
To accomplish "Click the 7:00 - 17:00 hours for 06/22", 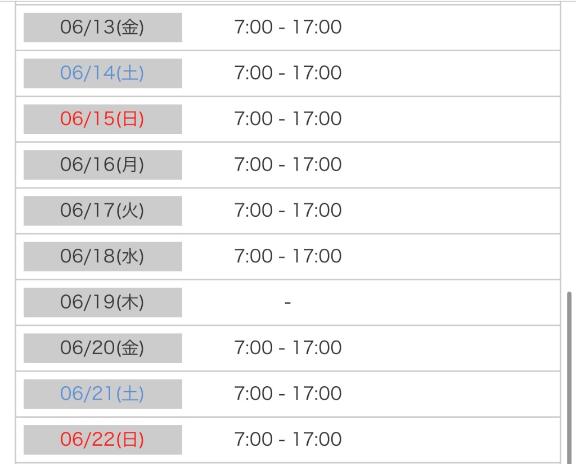I will coord(288,439).
